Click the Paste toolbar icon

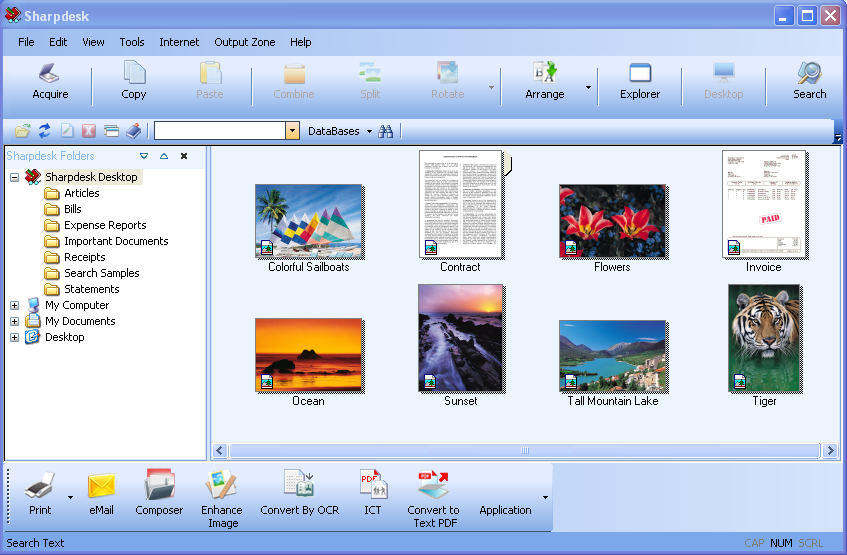click(x=210, y=72)
